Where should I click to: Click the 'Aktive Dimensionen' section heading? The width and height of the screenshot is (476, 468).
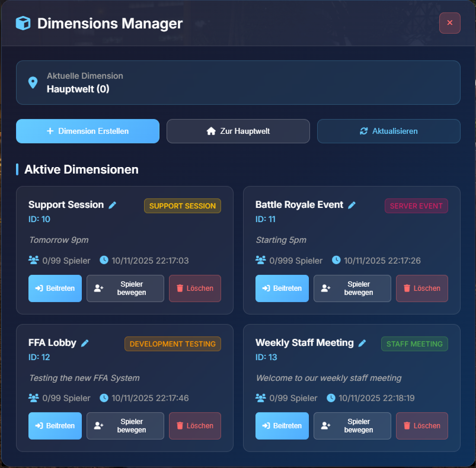tap(81, 169)
